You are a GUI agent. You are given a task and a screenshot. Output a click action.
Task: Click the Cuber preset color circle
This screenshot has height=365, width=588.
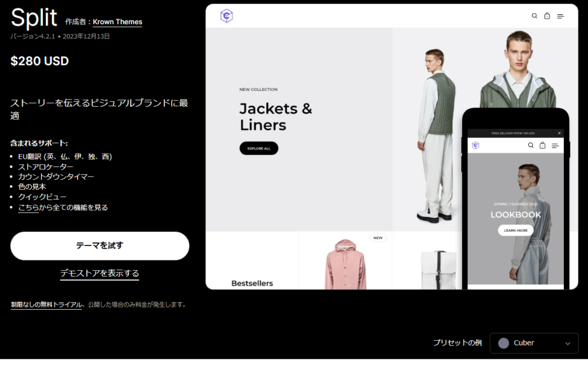coord(504,343)
